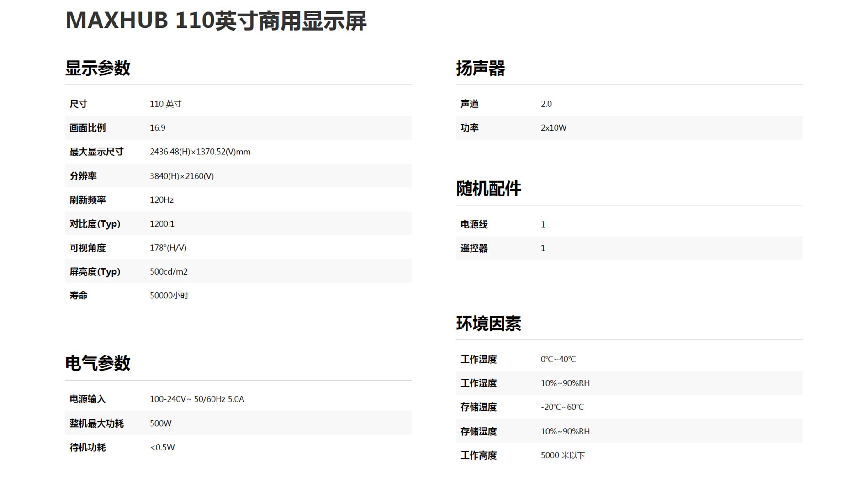The image size is (868, 487).
Task: Click the 电气参数 section heading
Action: (x=98, y=363)
